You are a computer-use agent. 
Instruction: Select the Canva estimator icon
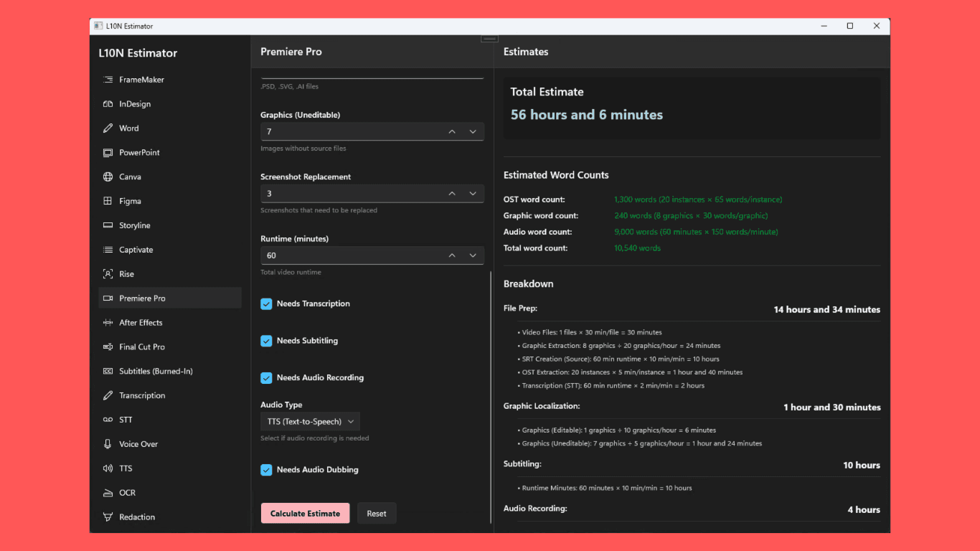pos(107,176)
